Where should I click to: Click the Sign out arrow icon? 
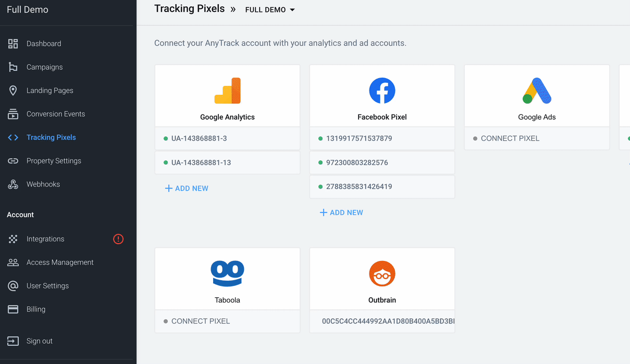point(13,341)
